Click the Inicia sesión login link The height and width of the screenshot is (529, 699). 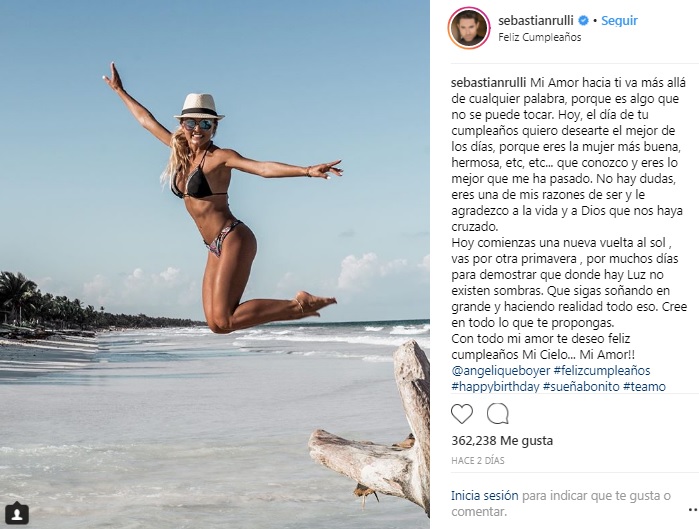point(485,496)
